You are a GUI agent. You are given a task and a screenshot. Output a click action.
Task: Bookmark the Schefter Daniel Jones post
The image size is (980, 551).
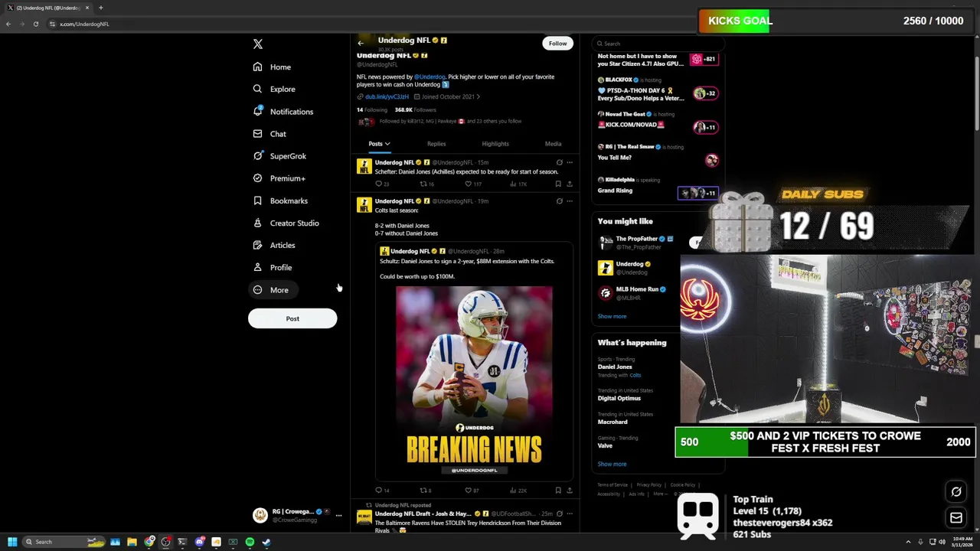[557, 184]
